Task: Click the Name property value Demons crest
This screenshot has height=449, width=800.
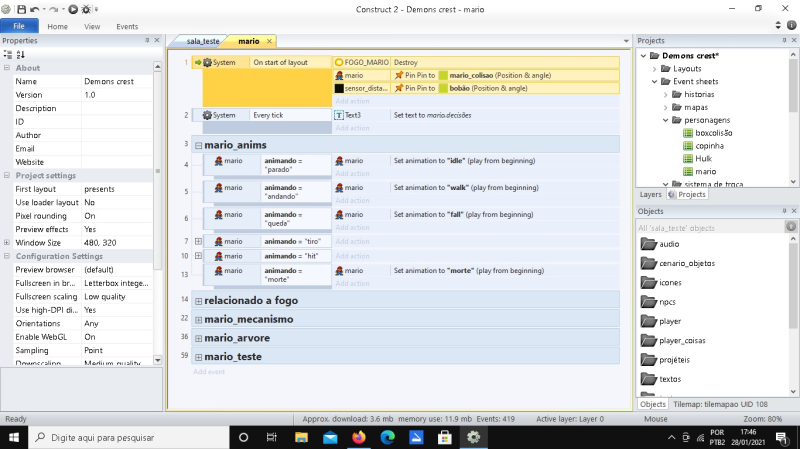Action: [x=117, y=82]
